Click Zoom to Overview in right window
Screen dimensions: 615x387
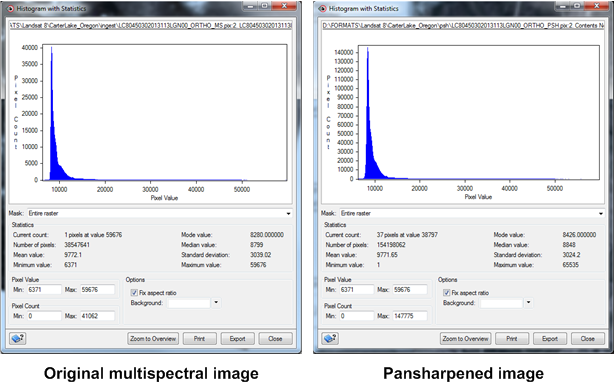point(465,339)
